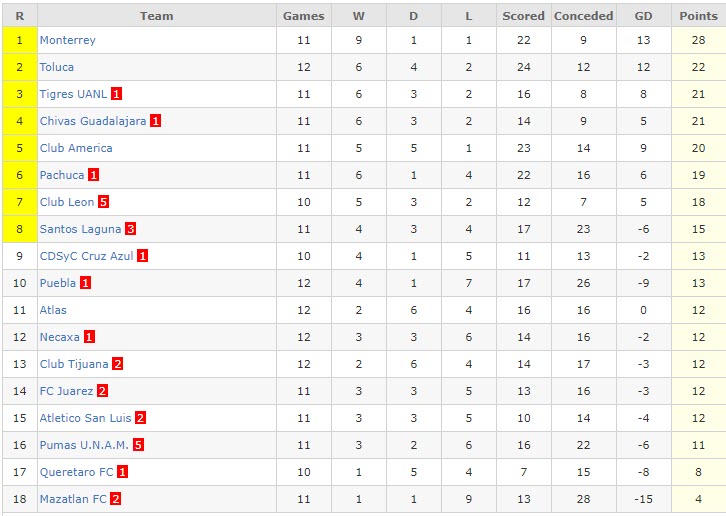This screenshot has height=516, width=726.
Task: Open the Atlas team link
Action: tap(53, 310)
